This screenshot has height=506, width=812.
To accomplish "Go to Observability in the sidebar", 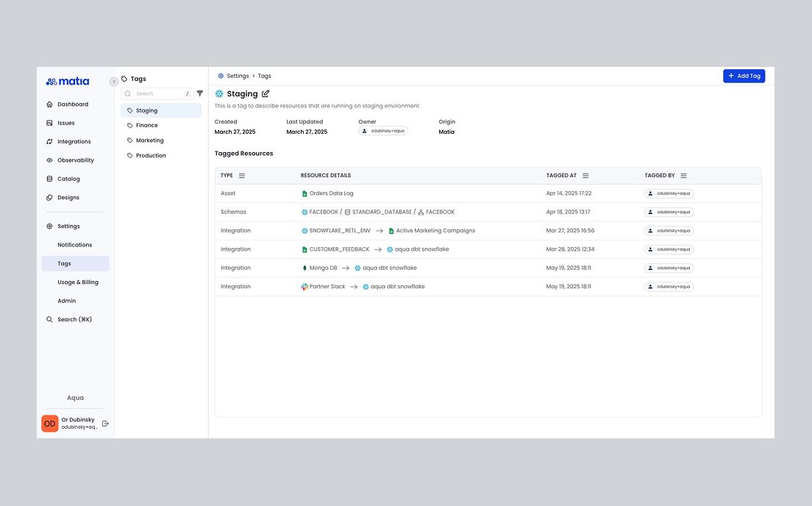I will (x=75, y=160).
